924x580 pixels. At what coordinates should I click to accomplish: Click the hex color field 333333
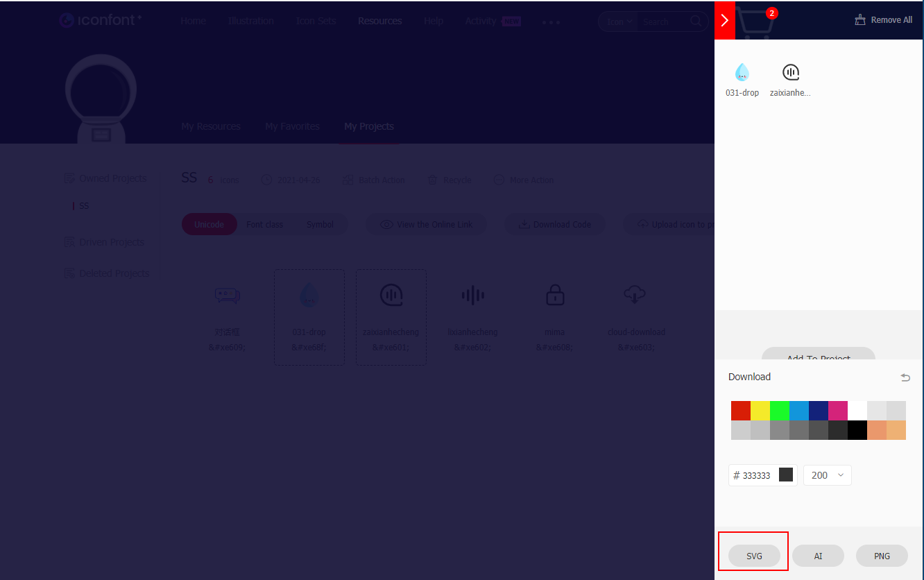tap(756, 475)
